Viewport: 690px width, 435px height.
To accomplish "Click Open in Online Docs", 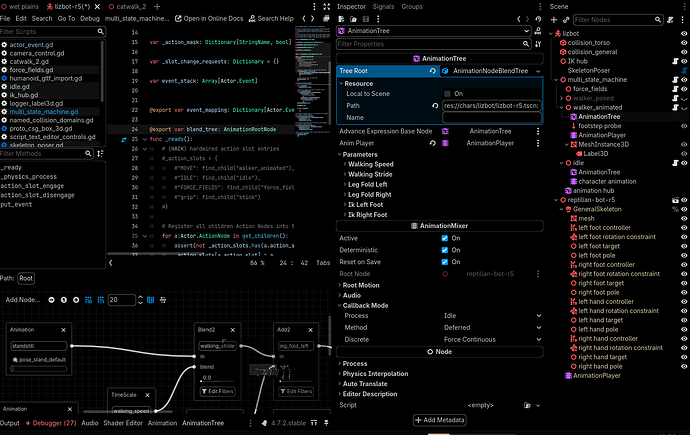I will pos(209,18).
